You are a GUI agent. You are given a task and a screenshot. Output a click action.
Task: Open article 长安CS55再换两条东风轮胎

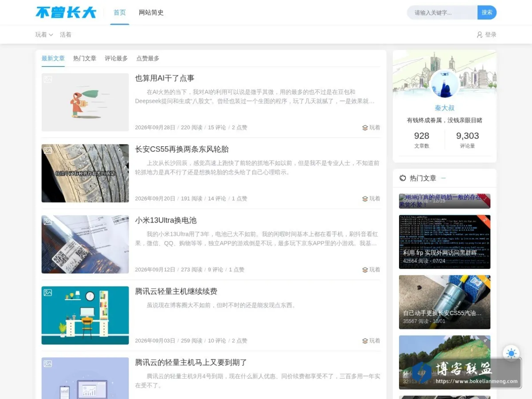coord(182,149)
